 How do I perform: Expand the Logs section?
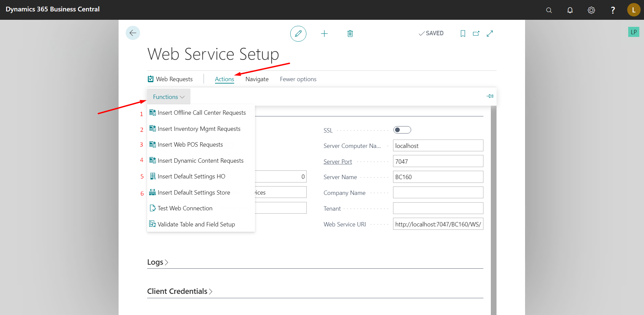[x=158, y=262]
